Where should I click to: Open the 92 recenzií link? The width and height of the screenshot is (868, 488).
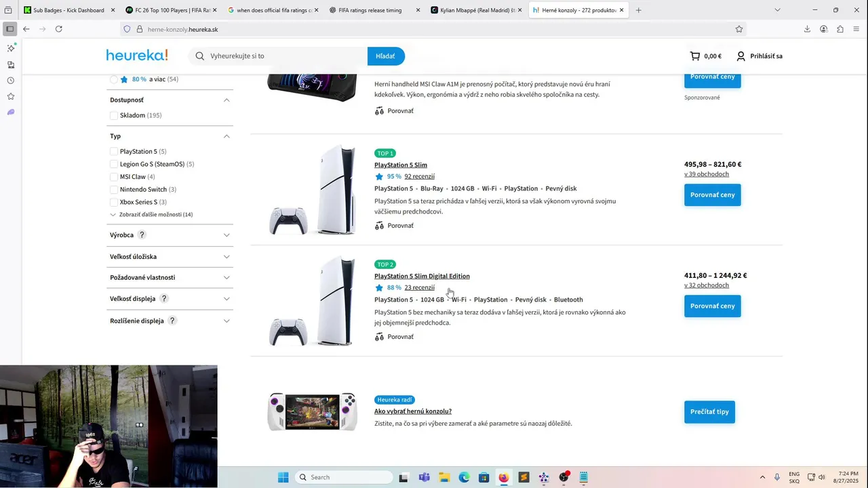(419, 176)
